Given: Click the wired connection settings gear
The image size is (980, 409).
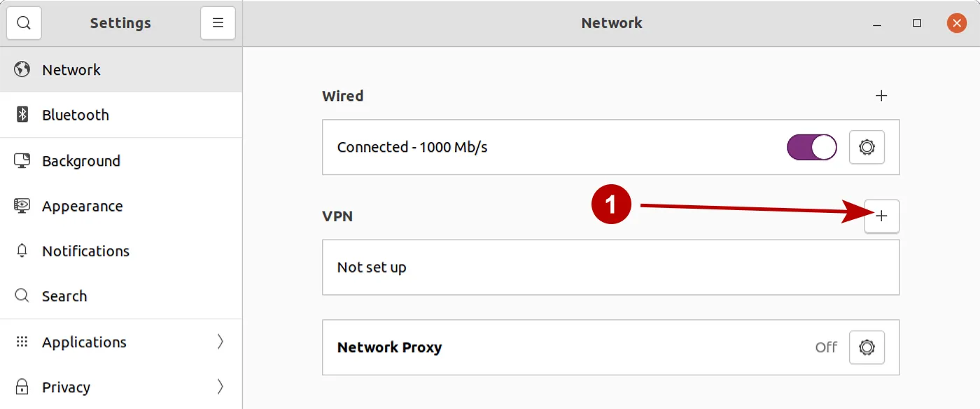Looking at the screenshot, I should (x=867, y=148).
